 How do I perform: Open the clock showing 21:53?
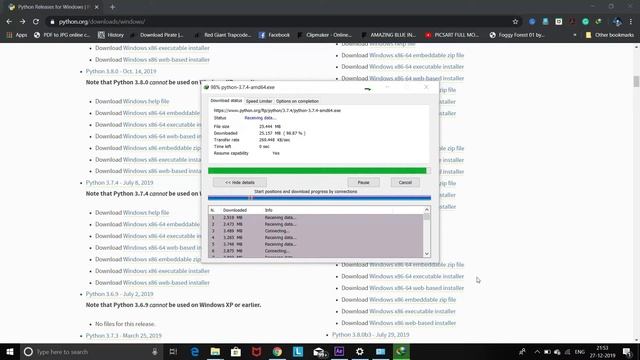(602, 351)
